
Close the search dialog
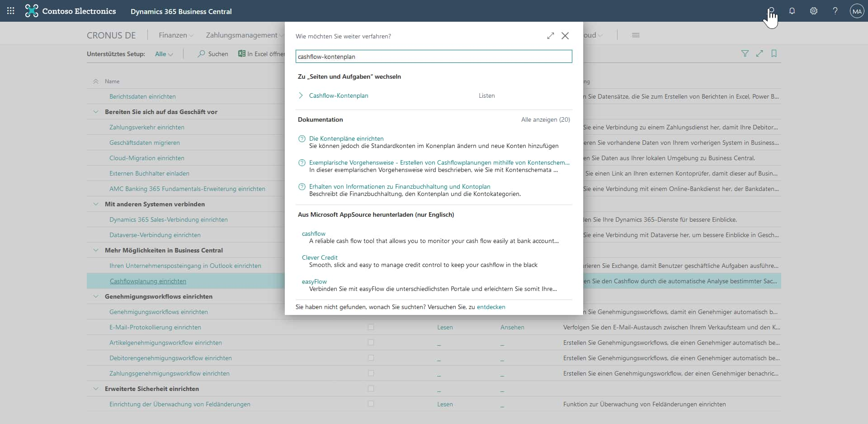565,36
